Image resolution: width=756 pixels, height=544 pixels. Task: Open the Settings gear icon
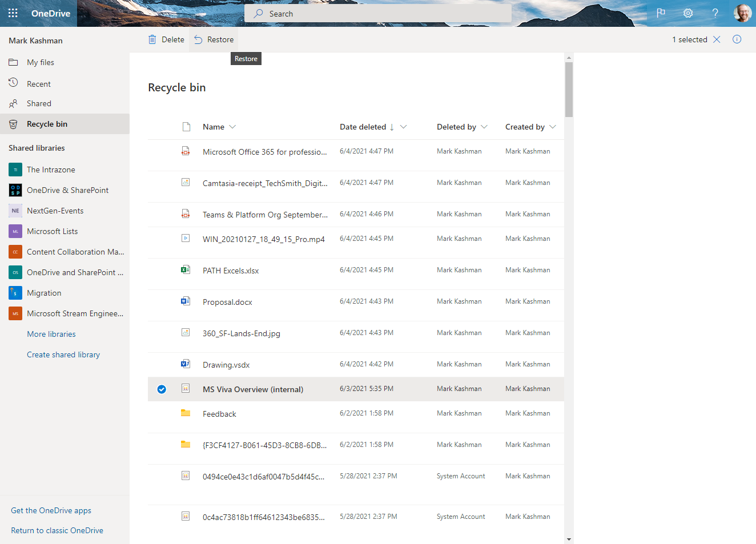[x=688, y=13]
